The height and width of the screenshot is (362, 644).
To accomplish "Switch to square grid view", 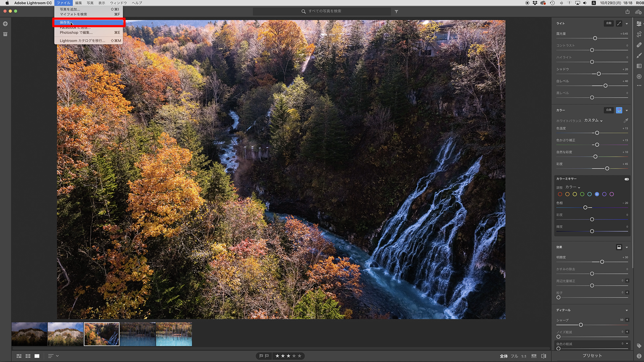I will (x=28, y=356).
